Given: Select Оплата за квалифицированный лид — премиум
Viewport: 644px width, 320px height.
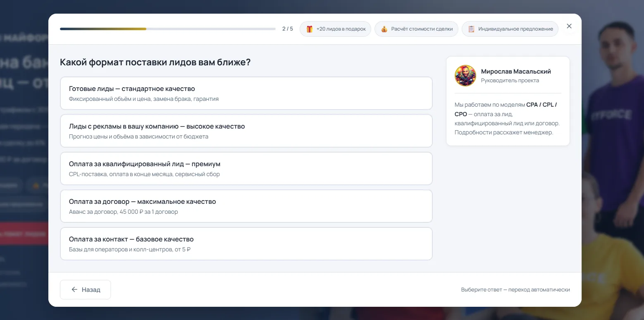Looking at the screenshot, I should tap(246, 168).
